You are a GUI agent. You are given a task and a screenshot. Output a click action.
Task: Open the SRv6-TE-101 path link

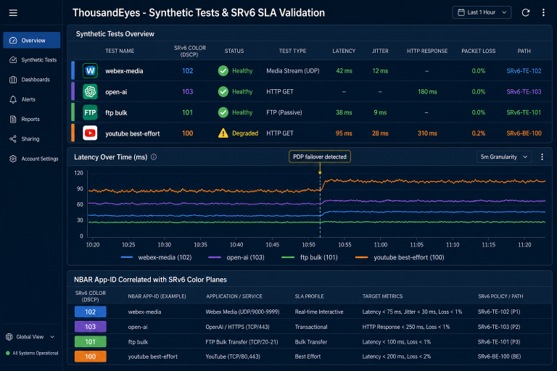pos(524,113)
